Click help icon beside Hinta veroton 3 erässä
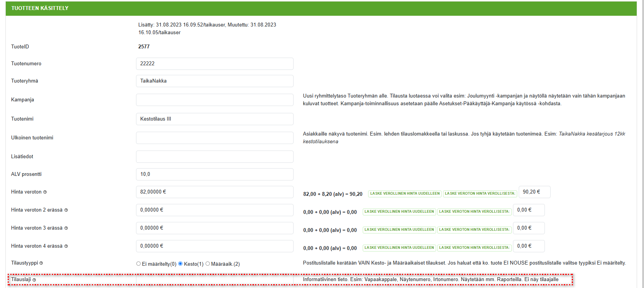Screen dimensions: 644x288 (66, 228)
